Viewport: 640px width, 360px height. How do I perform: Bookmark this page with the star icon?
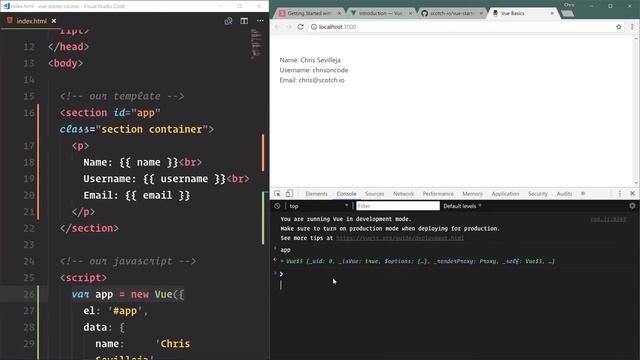pos(619,27)
